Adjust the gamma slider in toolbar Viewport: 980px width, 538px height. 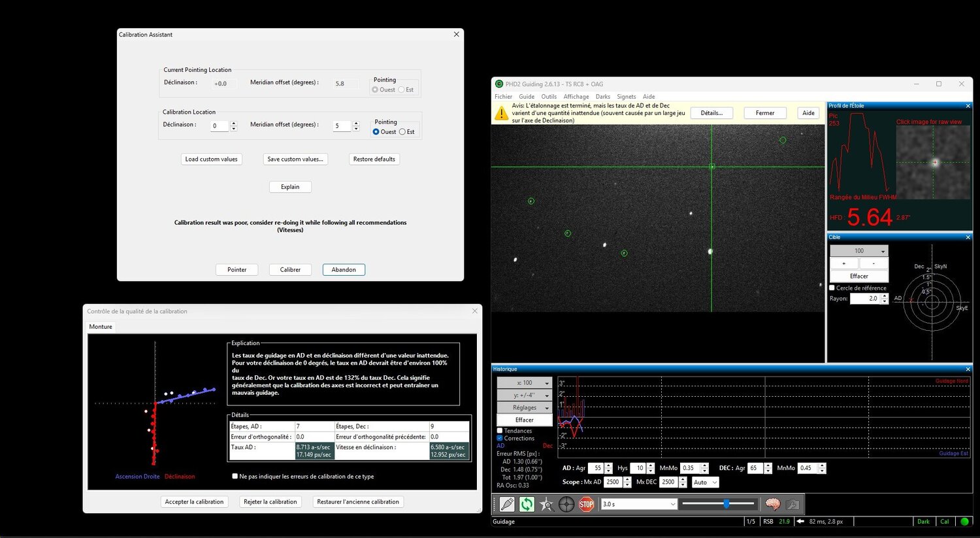(726, 504)
